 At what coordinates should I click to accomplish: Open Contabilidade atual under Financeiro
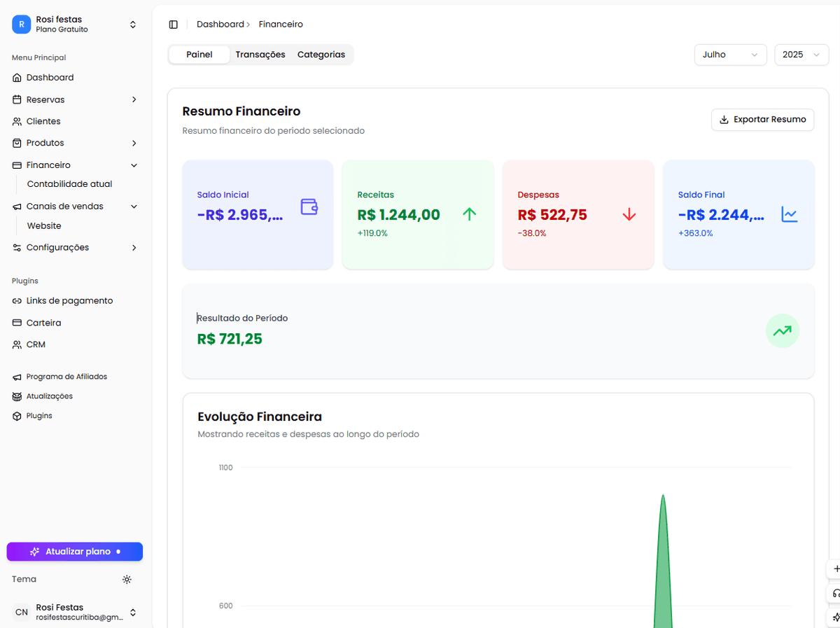coord(69,183)
